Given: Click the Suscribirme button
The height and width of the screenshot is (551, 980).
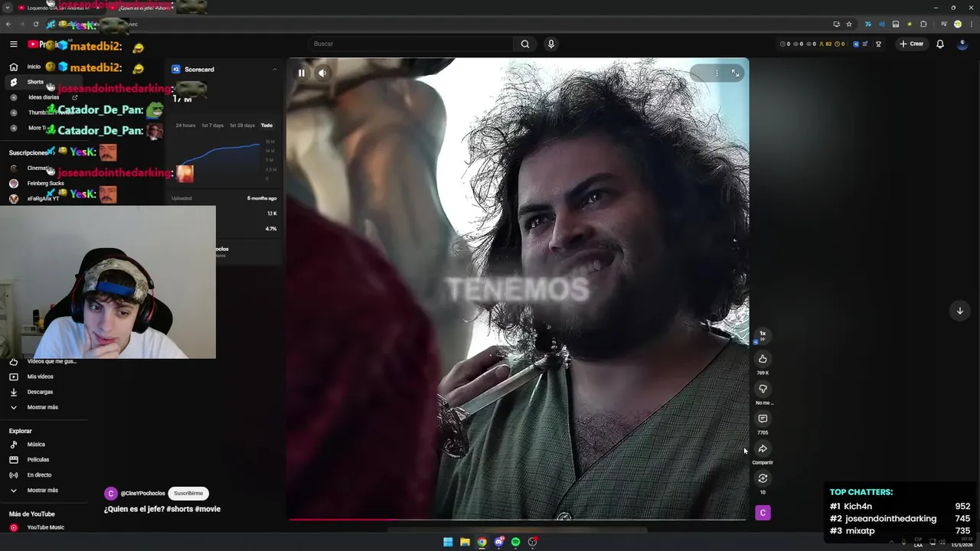Looking at the screenshot, I should pos(188,494).
